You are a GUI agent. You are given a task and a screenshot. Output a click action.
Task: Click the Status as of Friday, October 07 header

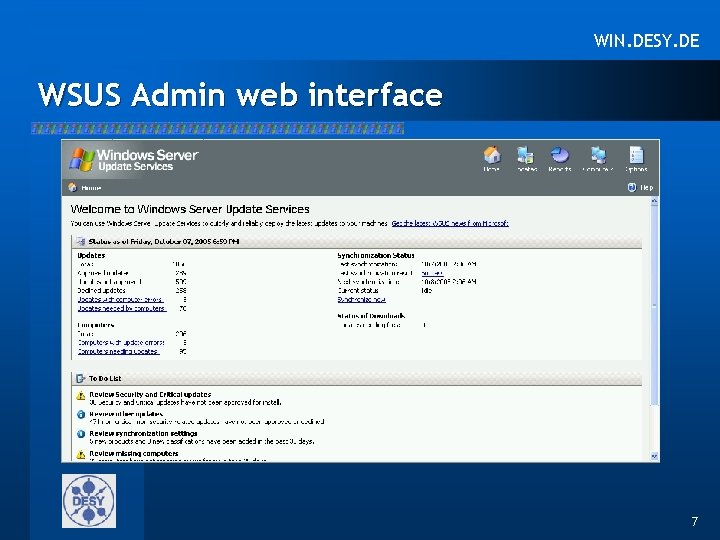(x=164, y=242)
